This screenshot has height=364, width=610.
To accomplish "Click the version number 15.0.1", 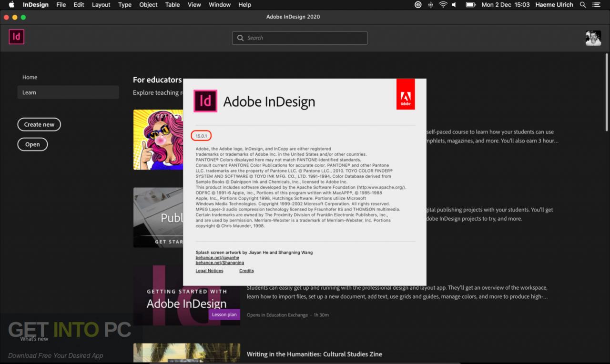I will tap(201, 136).
